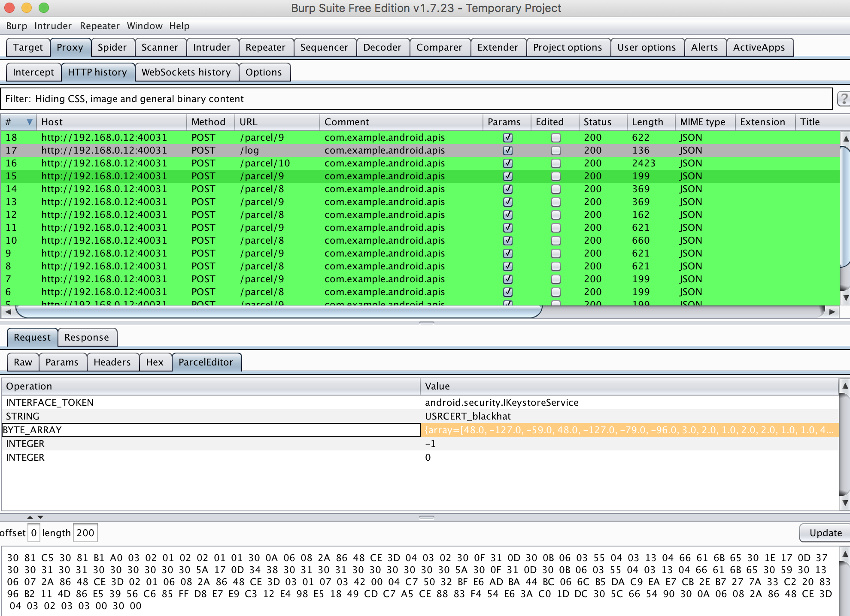Click the offset input field
Viewport: 850px width, 616px height.
(x=34, y=533)
